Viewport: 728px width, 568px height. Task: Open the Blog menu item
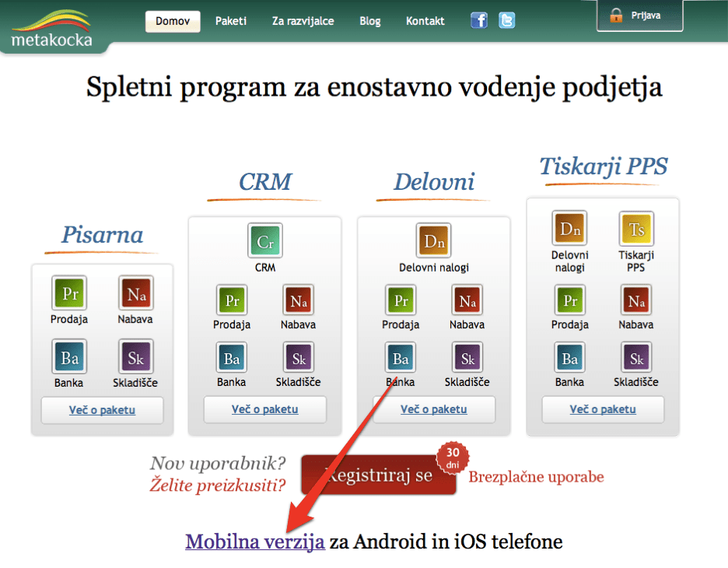click(370, 21)
